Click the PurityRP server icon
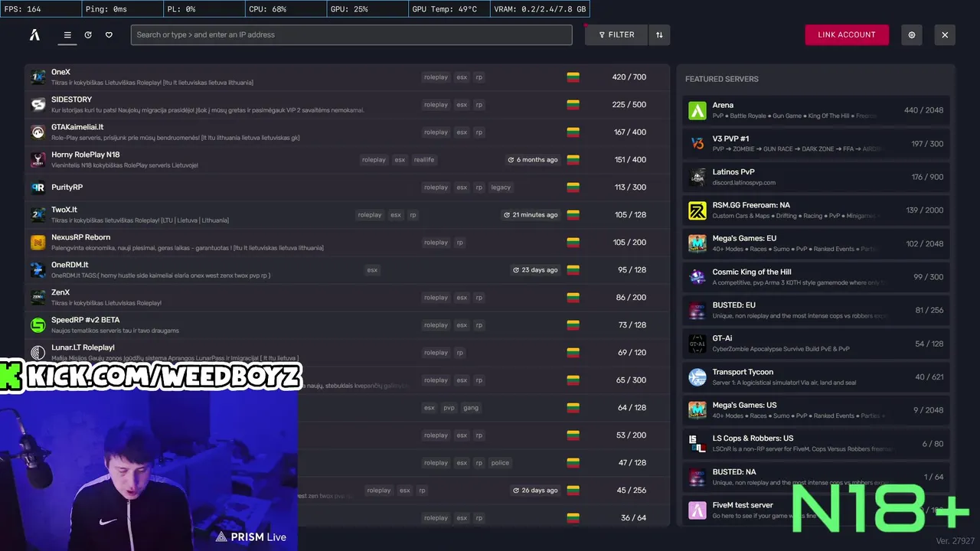This screenshot has height=551, width=980. click(38, 187)
